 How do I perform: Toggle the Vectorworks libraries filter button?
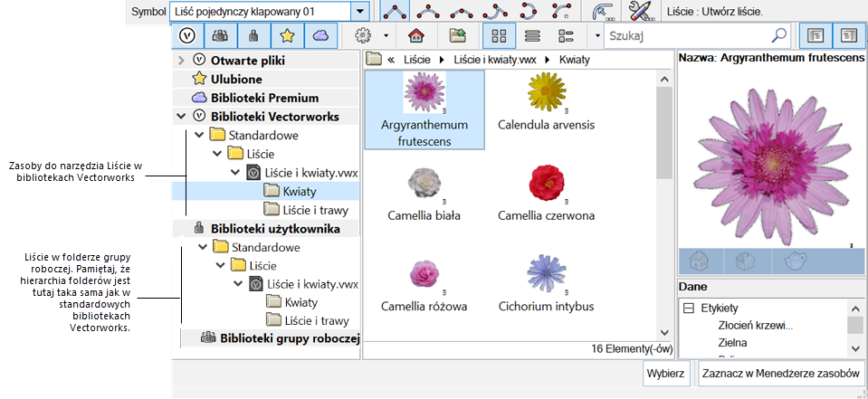187,36
